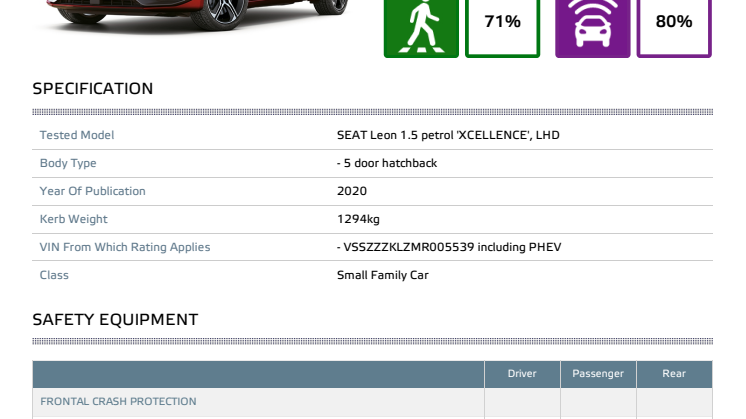Click the Year Of Publication label
746x419 pixels.
(x=92, y=191)
